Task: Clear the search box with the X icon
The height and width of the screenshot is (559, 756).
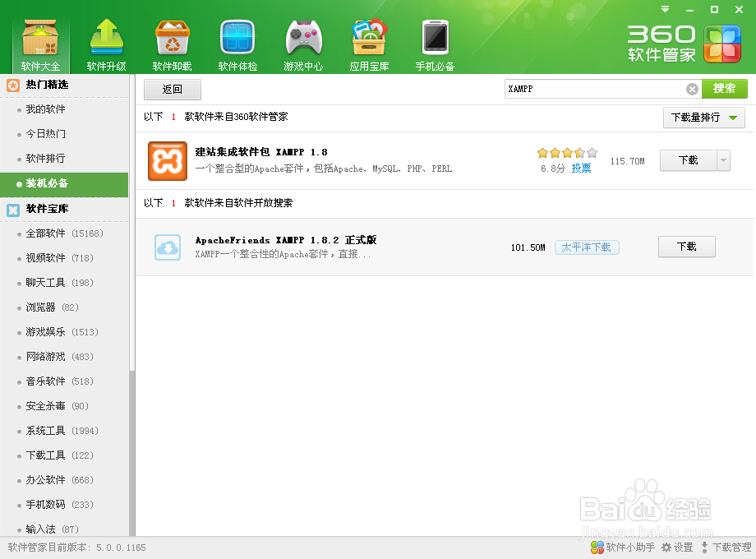Action: pos(692,90)
